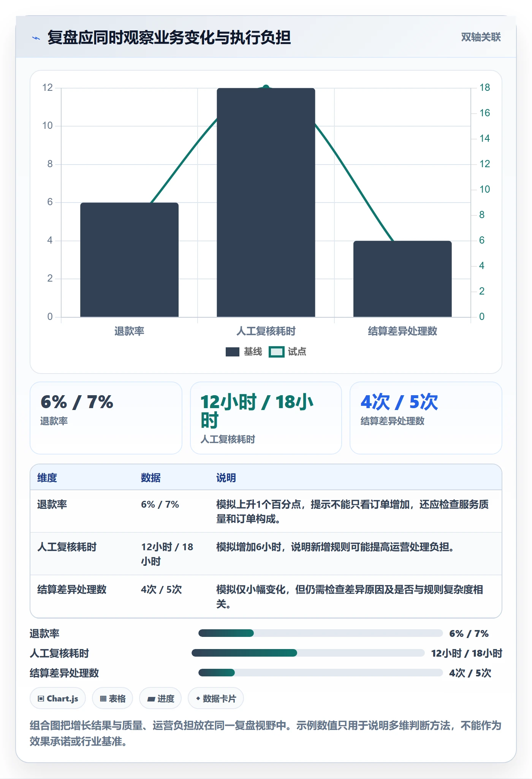The height and width of the screenshot is (779, 532).
Task: Click the 4次 / 5次 progress value
Action: tap(470, 673)
